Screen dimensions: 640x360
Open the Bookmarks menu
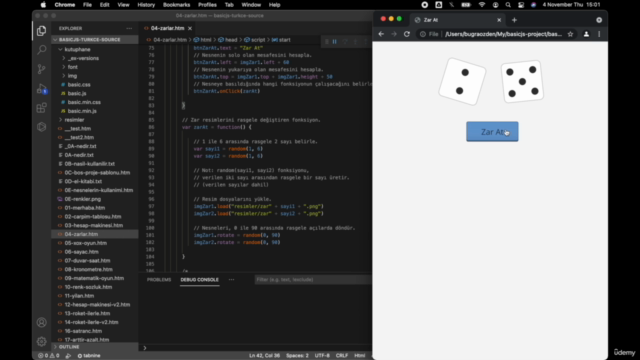pyautogui.click(x=176, y=5)
